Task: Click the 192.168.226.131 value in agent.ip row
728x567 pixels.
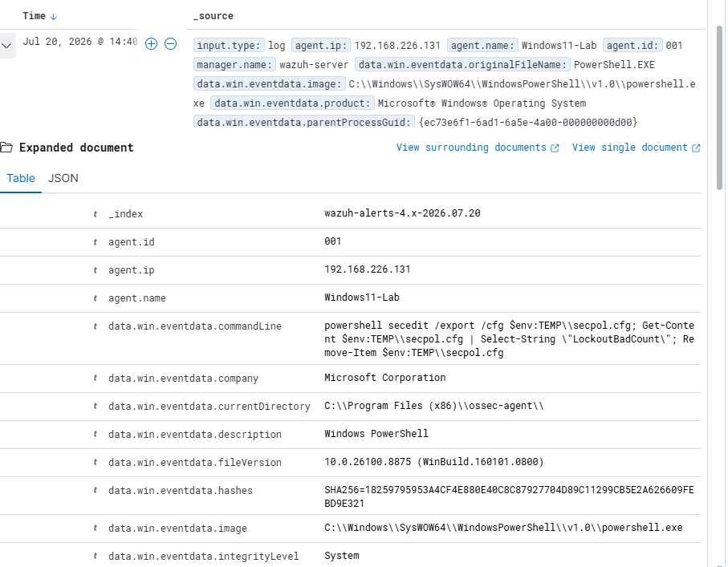Action: (x=368, y=269)
